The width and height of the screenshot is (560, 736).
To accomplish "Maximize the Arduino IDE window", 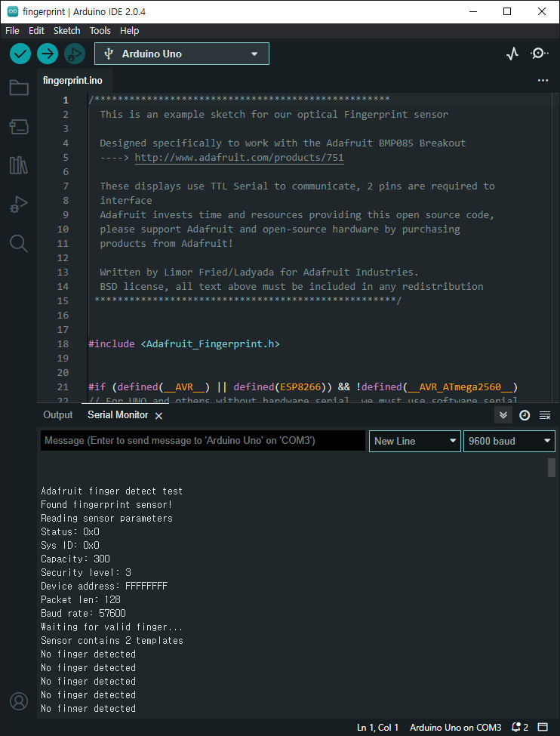I will click(x=507, y=12).
